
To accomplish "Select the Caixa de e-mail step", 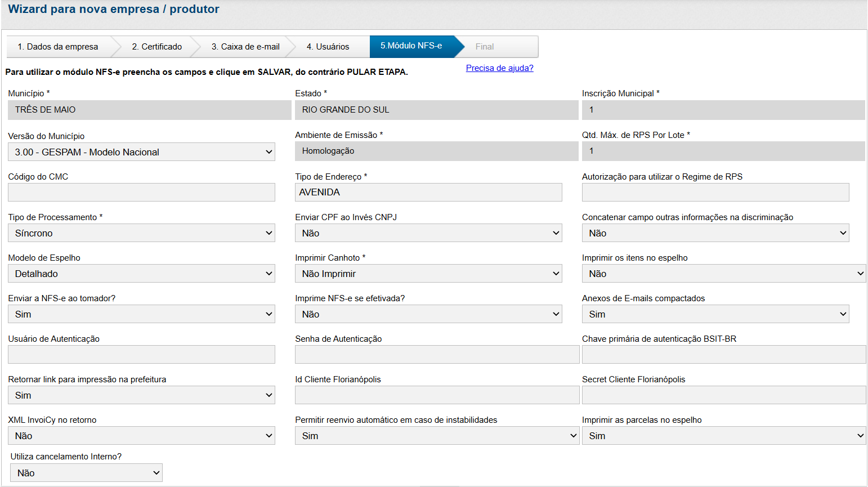I will [x=245, y=47].
